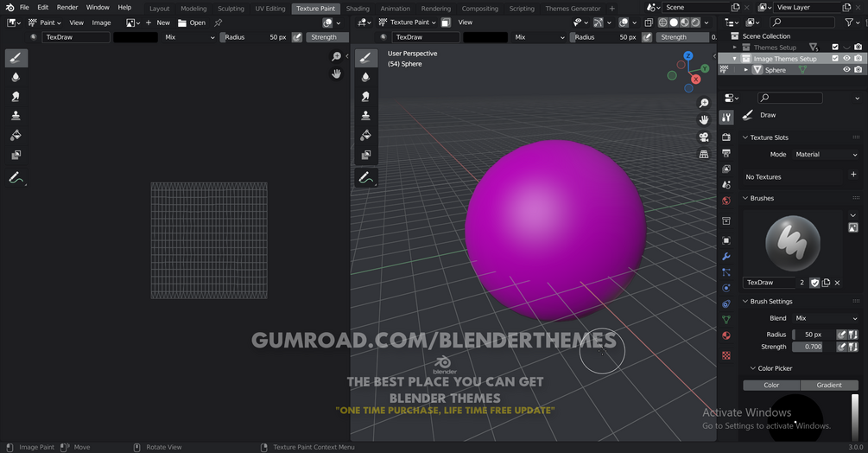Viewport: 868px width, 453px height.
Task: Toggle fake user shield for TexDraw brush
Action: [814, 283]
